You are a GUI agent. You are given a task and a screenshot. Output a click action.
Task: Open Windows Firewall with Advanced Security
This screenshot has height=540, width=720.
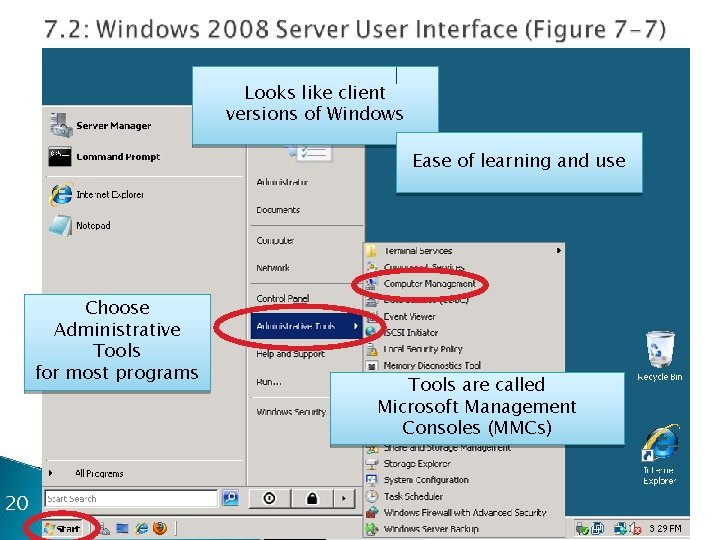coord(465,512)
